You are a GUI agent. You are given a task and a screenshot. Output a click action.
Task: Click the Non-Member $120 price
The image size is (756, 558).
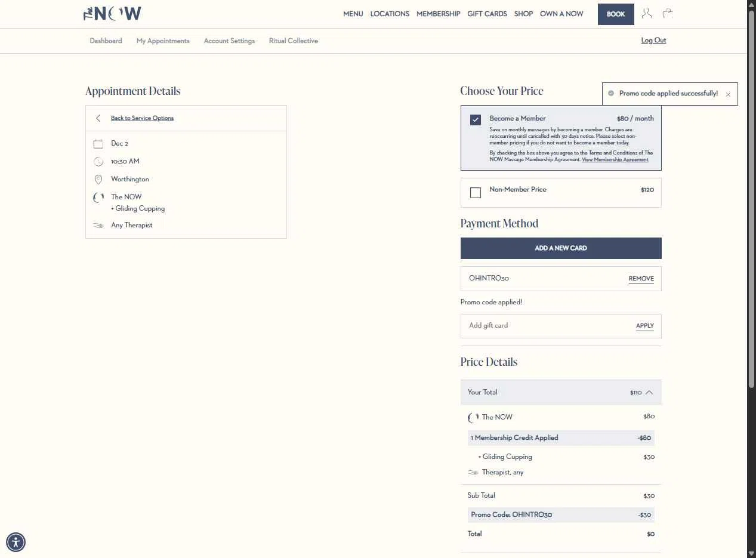pos(647,190)
